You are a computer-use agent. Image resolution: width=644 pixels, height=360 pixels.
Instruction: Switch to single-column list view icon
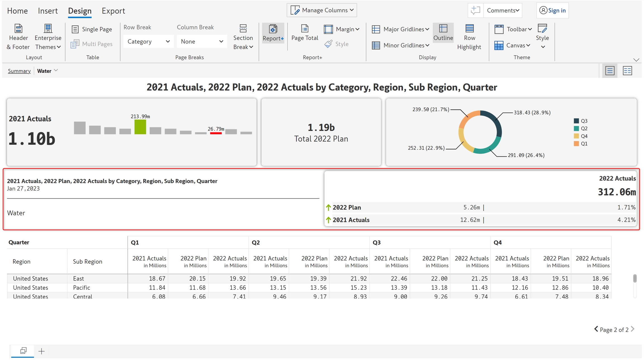[610, 71]
